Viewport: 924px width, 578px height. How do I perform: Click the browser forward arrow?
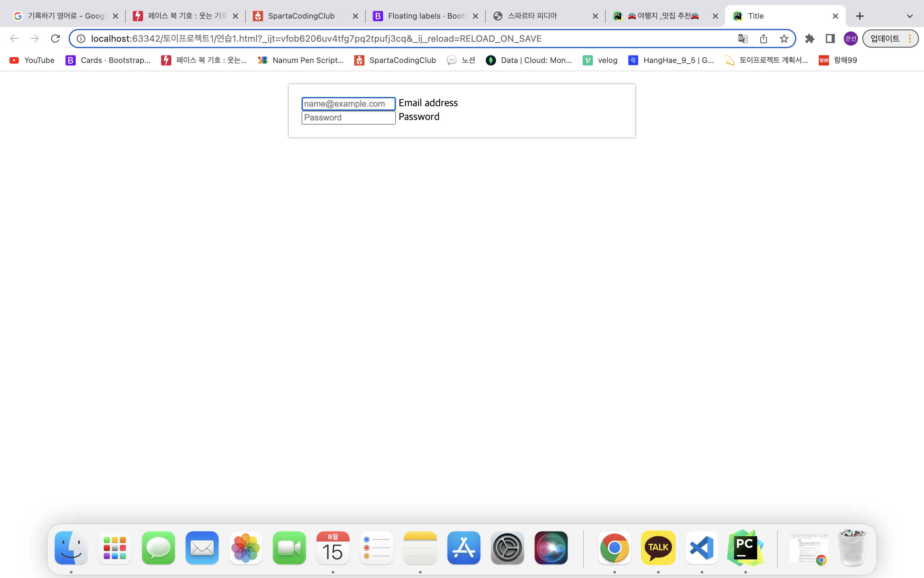(35, 39)
